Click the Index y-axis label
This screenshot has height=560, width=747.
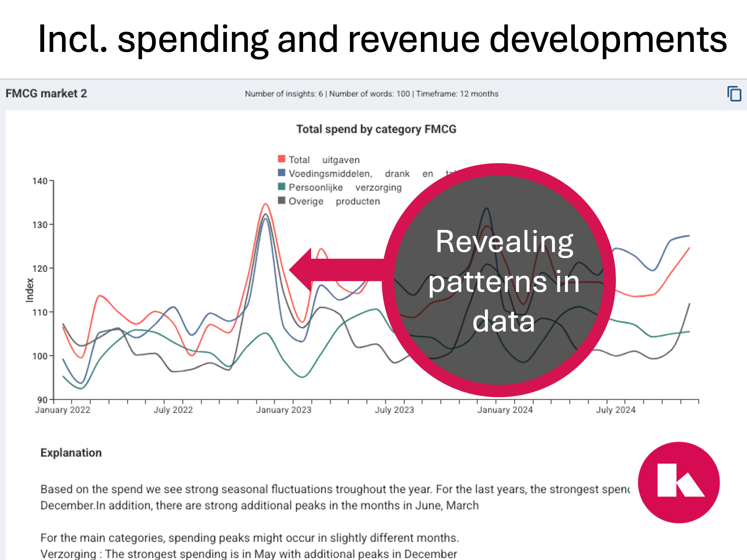(x=30, y=290)
